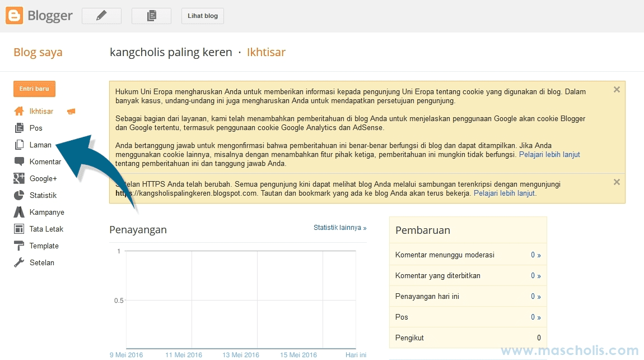
Task: Open the post list icon in the top bar
Action: click(151, 16)
